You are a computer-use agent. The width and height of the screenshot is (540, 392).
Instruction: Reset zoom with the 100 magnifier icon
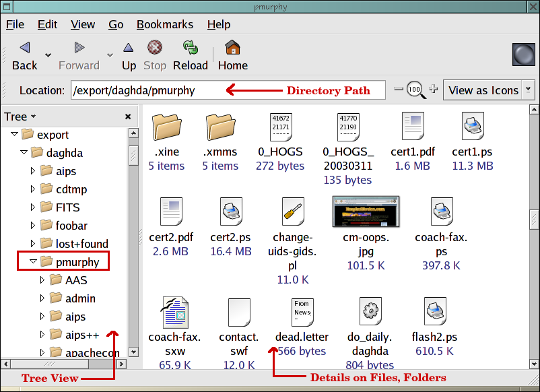[x=415, y=90]
